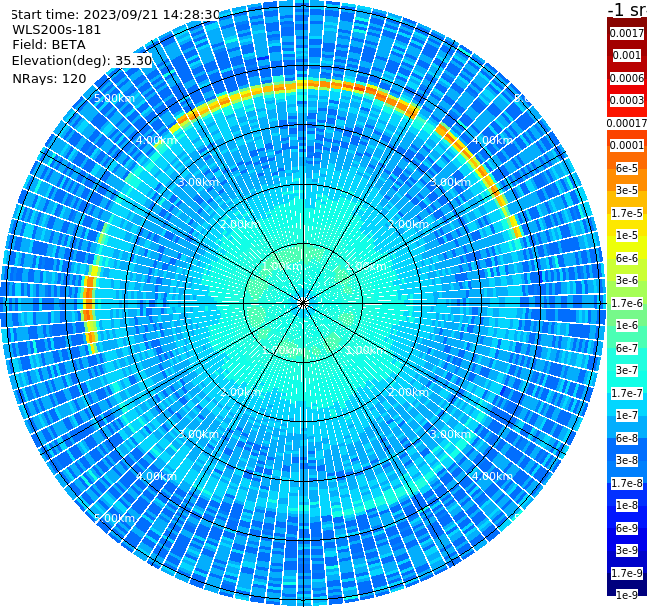This screenshot has height=607, width=647.
Task: Select the Elevation(deg): 35.30 text
Action: 82,61
